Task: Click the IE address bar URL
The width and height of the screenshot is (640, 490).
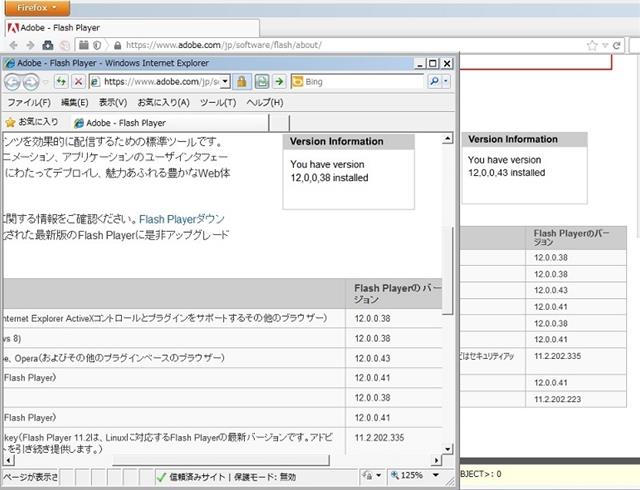Action: [x=162, y=82]
